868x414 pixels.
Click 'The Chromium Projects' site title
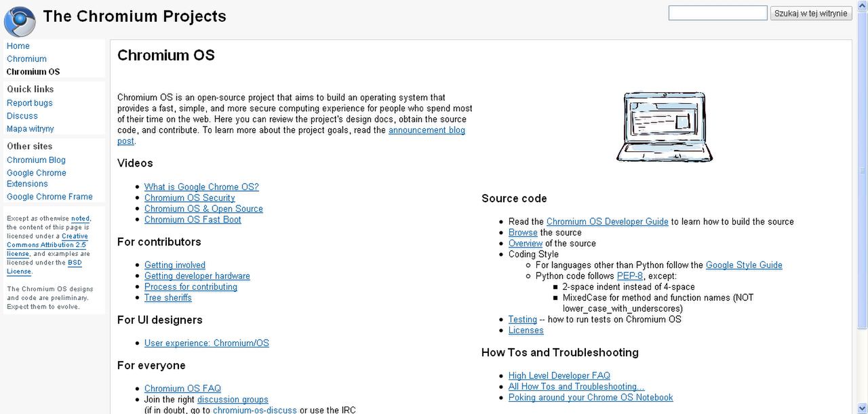click(134, 16)
